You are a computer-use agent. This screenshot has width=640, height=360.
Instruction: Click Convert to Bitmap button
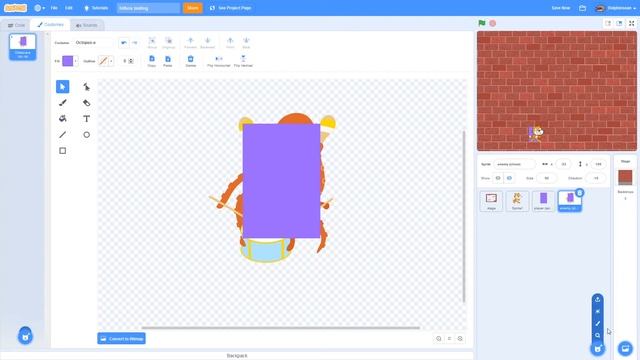122,338
